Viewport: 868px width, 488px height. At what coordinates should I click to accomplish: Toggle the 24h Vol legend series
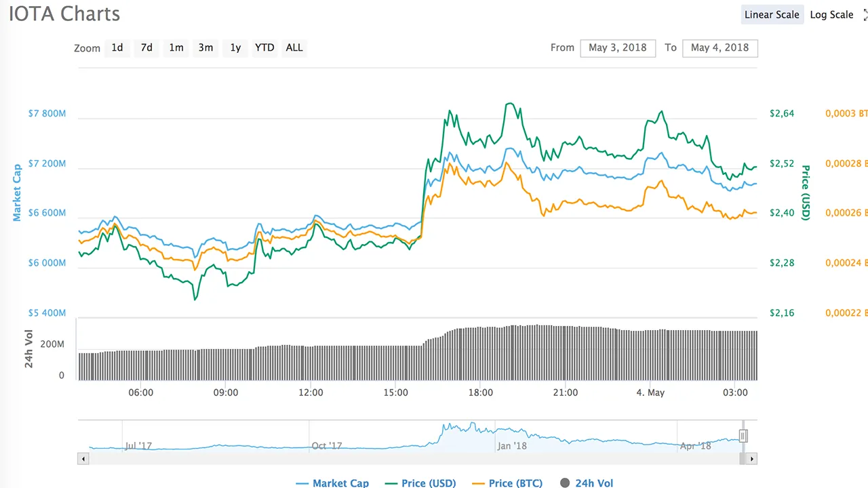coord(587,483)
